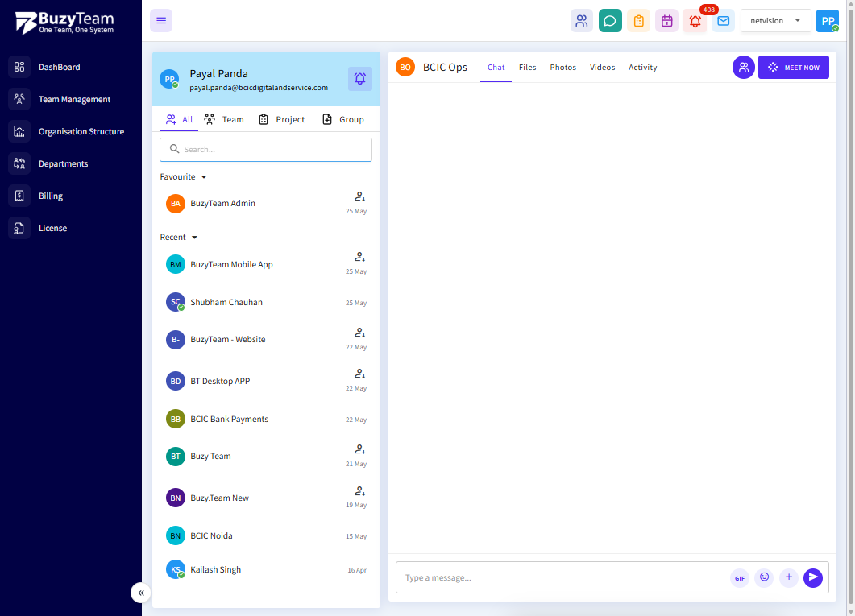
Task: Open the team members icon in top bar
Action: click(x=581, y=21)
